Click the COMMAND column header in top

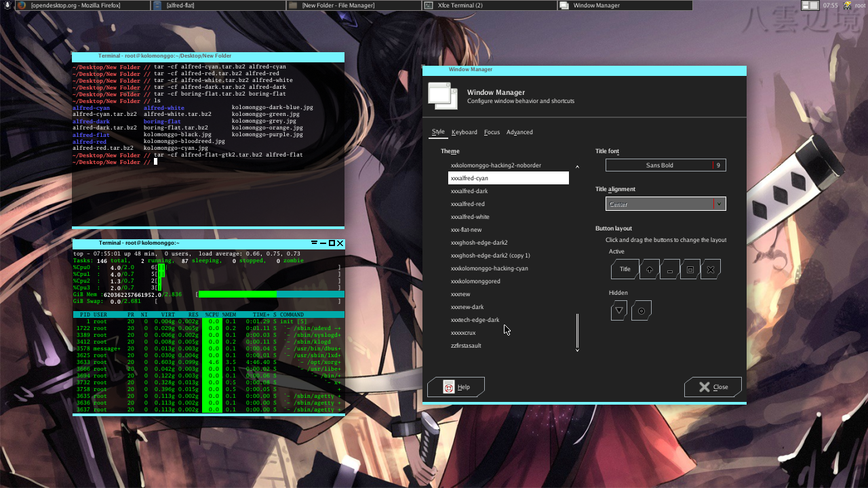(x=292, y=315)
